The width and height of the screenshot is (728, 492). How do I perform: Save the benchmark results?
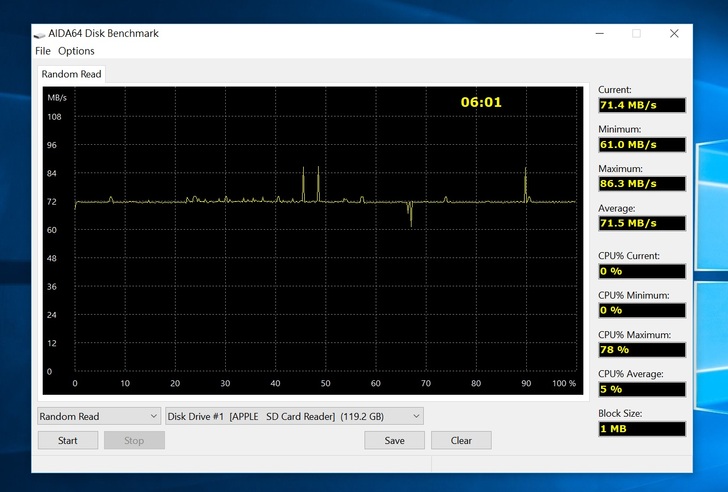[394, 440]
